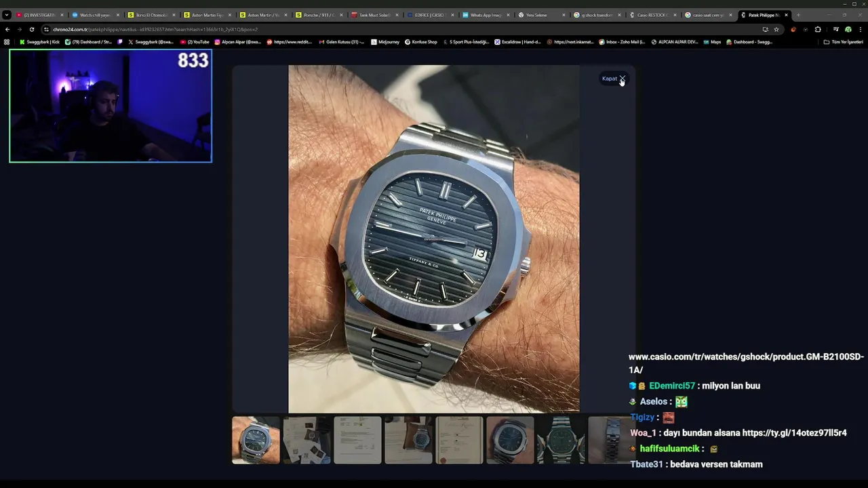Open the second thumbnail with documents and boxes
The height and width of the screenshot is (488, 868).
(x=307, y=440)
